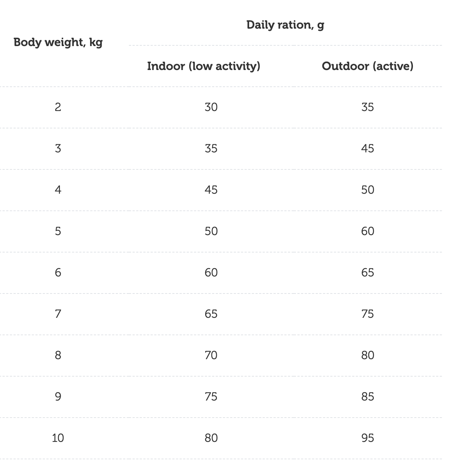Viewport: 467px width, 476px height.
Task: Click outdoor ration 65 for 6 kg
Action: tap(367, 272)
